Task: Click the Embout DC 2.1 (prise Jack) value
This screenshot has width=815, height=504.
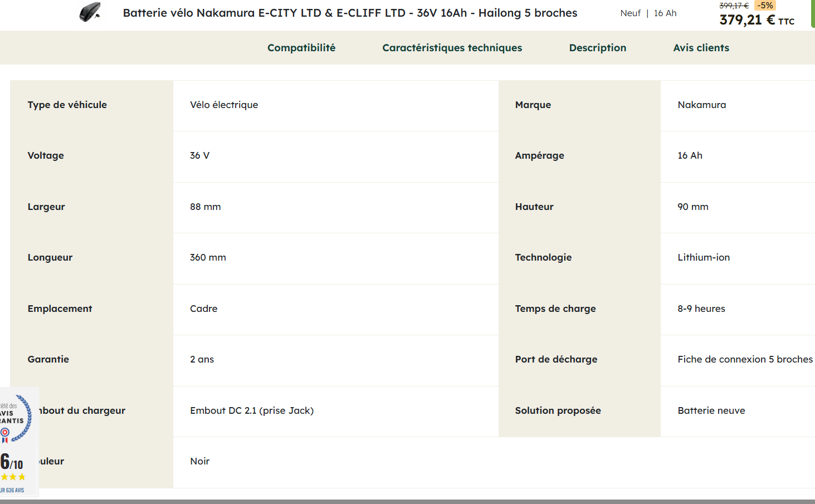Action: coord(252,410)
